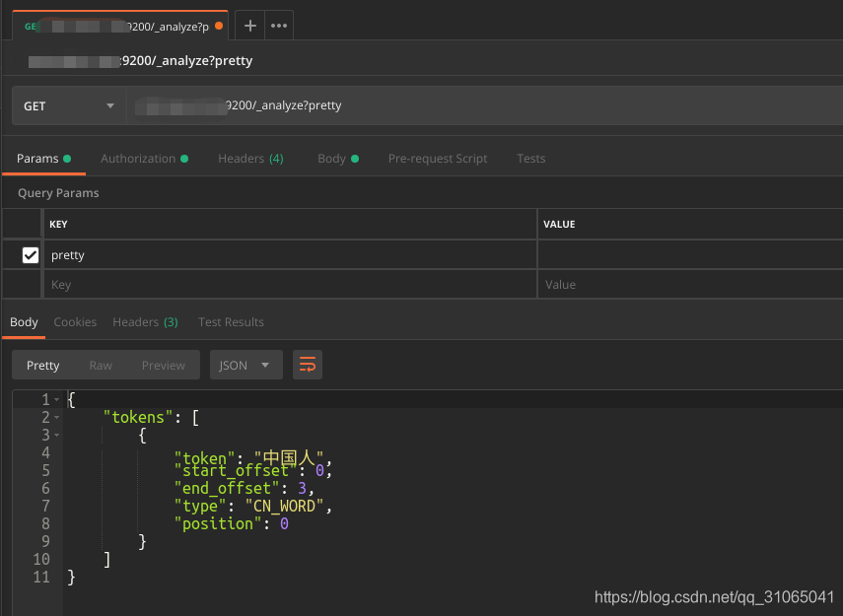The image size is (843, 616).
Task: Switch to the Params tab
Action: click(43, 159)
